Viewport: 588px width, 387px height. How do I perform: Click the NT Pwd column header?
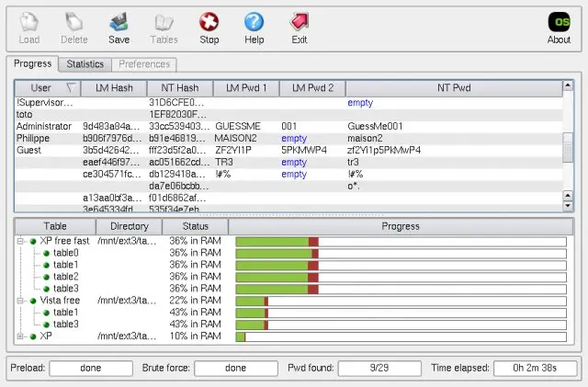point(454,88)
